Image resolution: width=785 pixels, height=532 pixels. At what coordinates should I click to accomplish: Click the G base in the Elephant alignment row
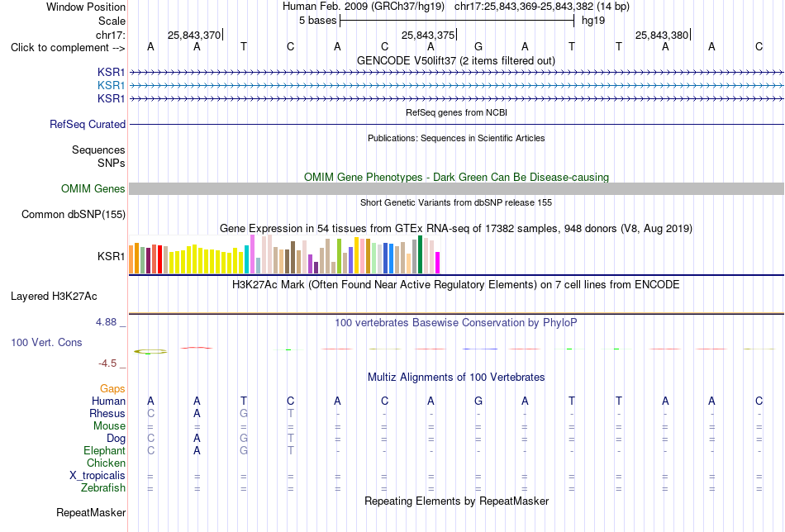[x=243, y=450]
